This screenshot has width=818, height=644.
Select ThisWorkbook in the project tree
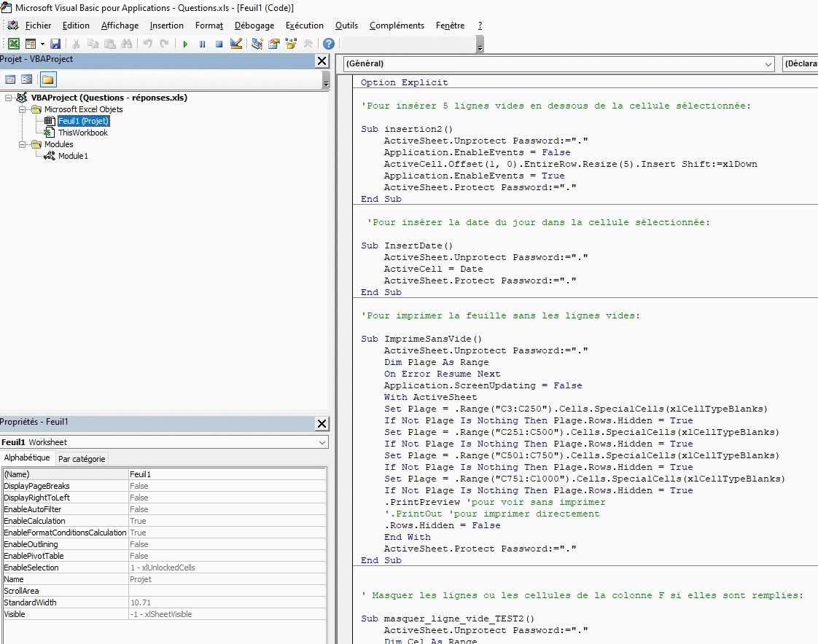click(82, 133)
